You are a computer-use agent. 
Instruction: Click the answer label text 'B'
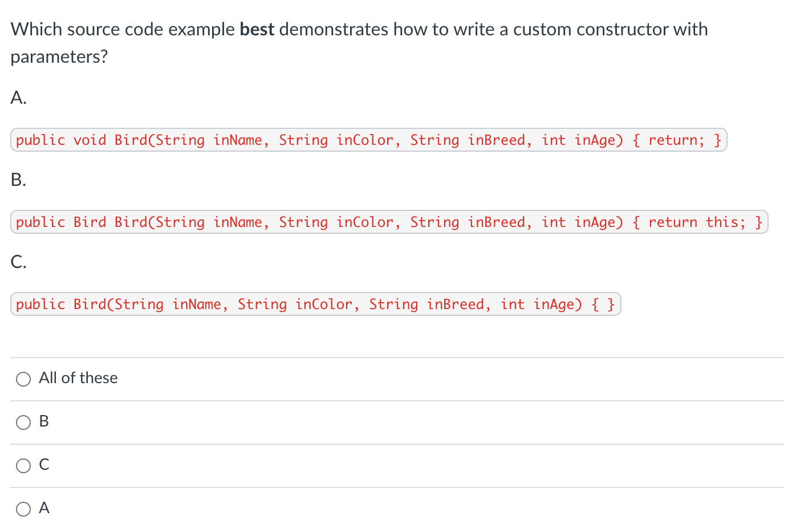tap(44, 421)
